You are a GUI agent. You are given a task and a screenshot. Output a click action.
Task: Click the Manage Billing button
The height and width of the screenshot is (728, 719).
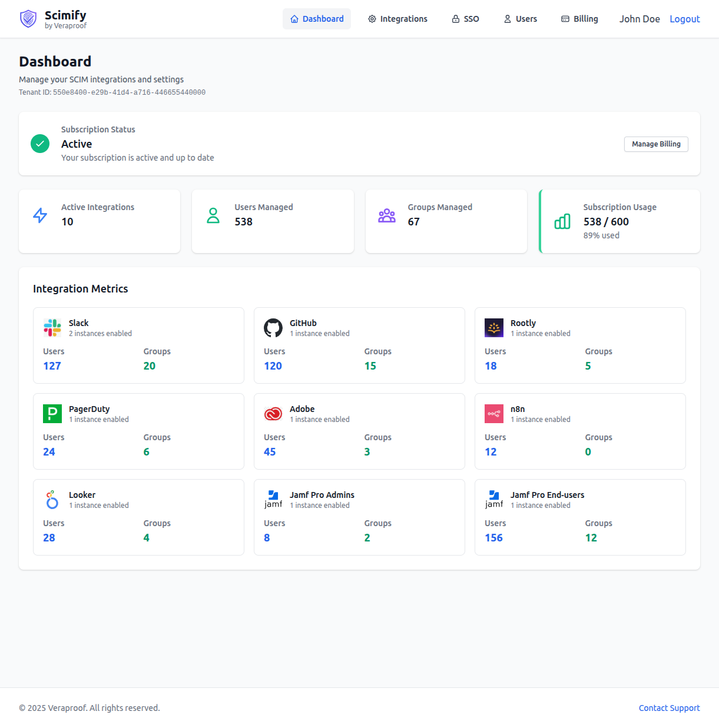[x=656, y=144]
